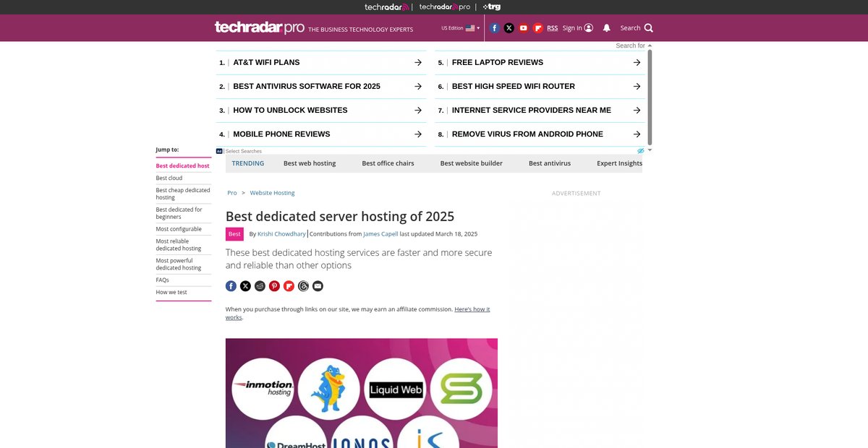Image resolution: width=868 pixels, height=448 pixels.
Task: Click arrow next to FREE LAPTOP REVIEWS
Action: [637, 63]
